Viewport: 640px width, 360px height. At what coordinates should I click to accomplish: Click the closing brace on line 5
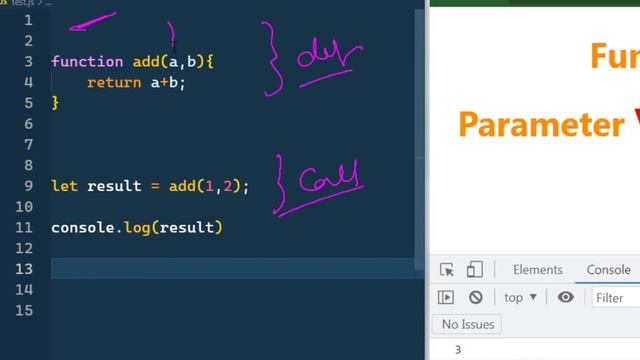tap(55, 102)
